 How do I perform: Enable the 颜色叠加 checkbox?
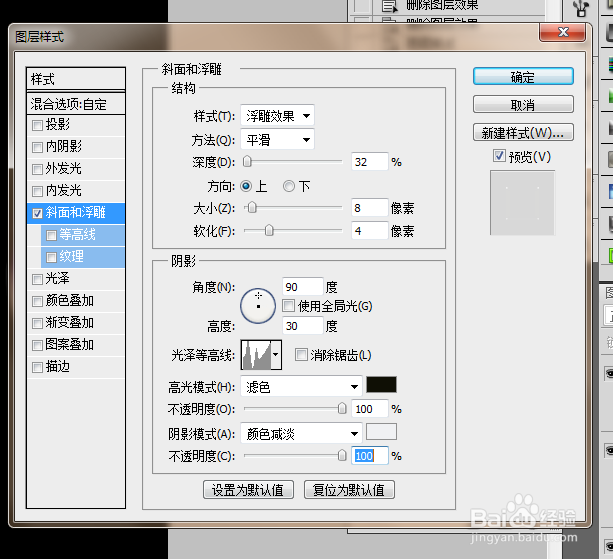37,301
